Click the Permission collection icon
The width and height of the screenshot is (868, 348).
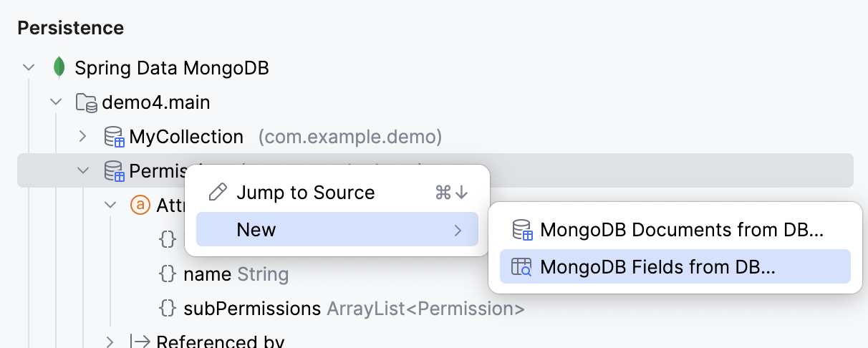[x=114, y=171]
